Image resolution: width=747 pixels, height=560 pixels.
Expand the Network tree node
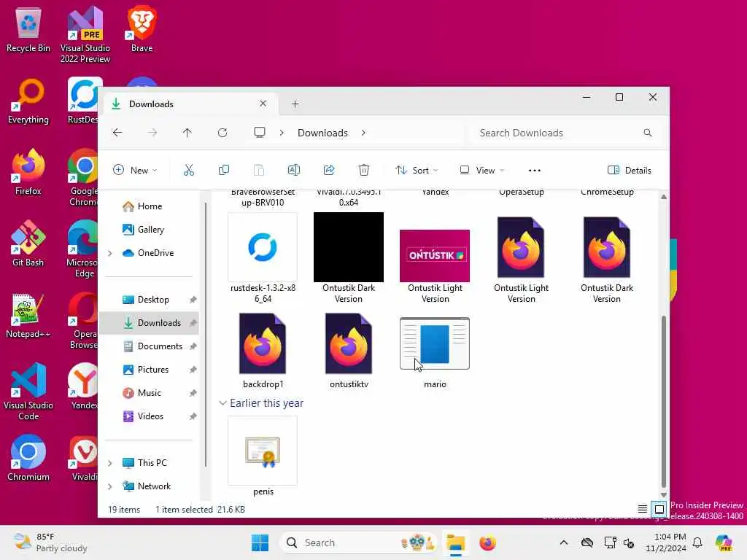coord(110,486)
